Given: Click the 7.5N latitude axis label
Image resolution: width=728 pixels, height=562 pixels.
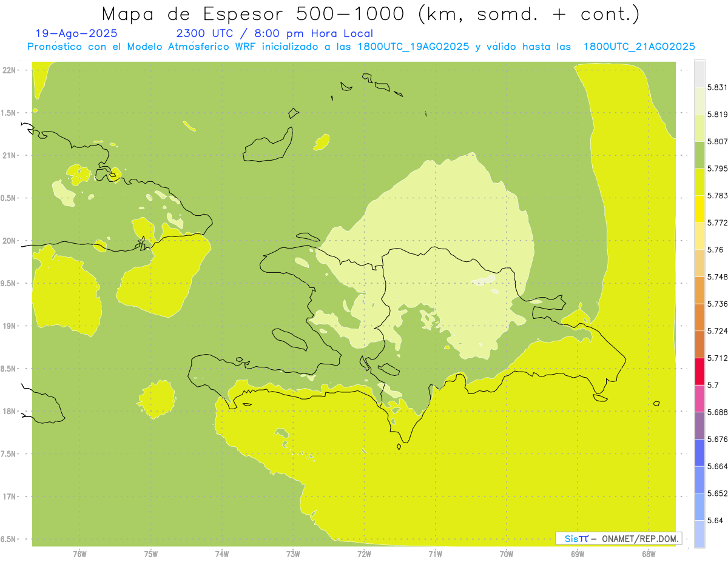Looking at the screenshot, I should (8, 454).
